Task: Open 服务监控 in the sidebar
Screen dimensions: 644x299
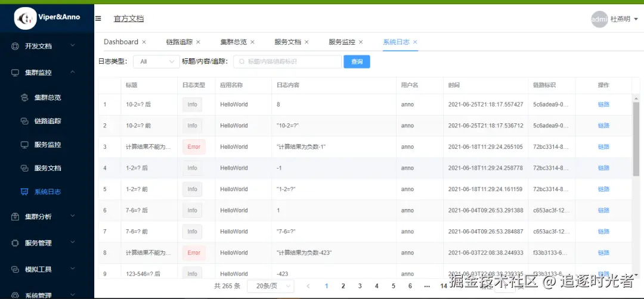Action: point(47,145)
